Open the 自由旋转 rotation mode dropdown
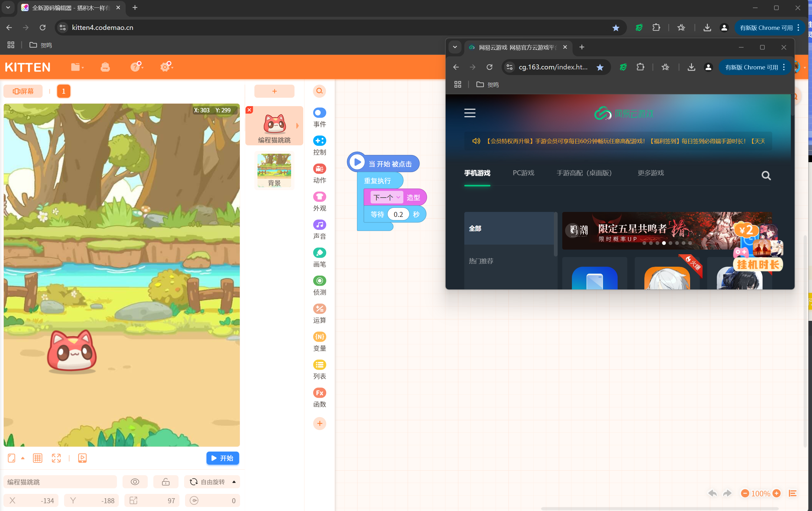 coord(212,482)
